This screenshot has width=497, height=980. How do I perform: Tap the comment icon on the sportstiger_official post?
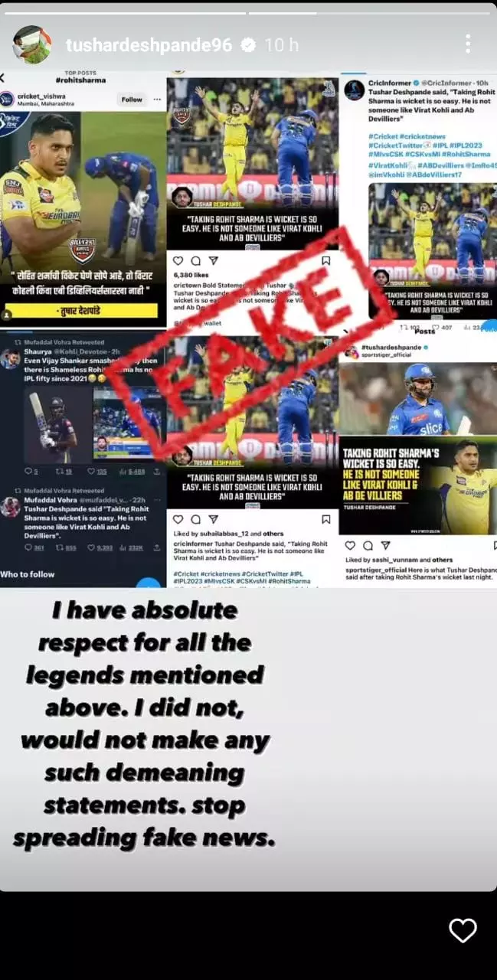[x=368, y=545]
